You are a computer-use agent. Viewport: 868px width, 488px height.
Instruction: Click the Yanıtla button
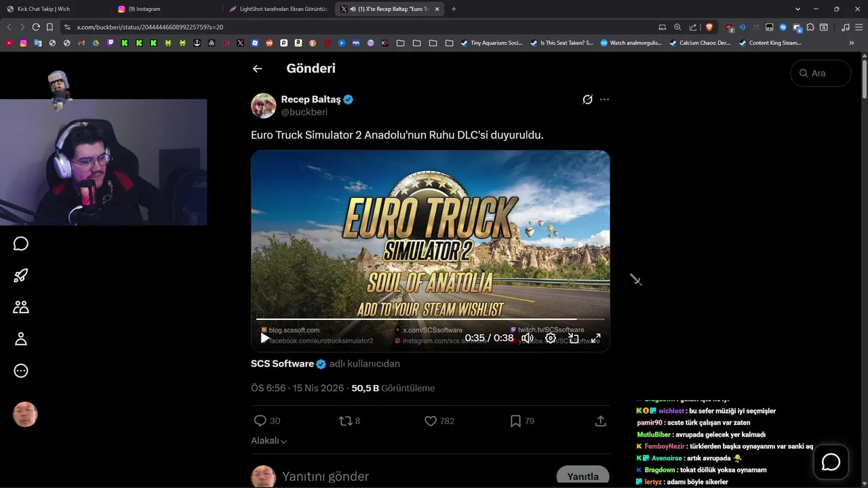[583, 476]
